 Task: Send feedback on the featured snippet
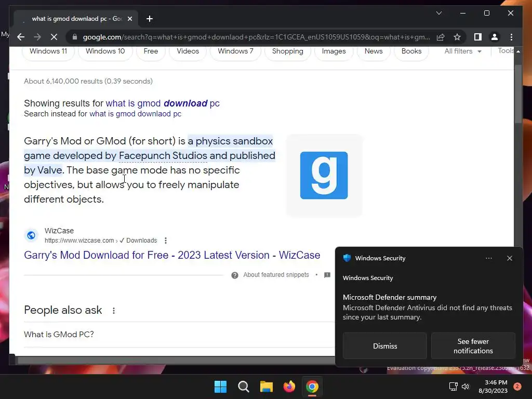[x=327, y=275]
